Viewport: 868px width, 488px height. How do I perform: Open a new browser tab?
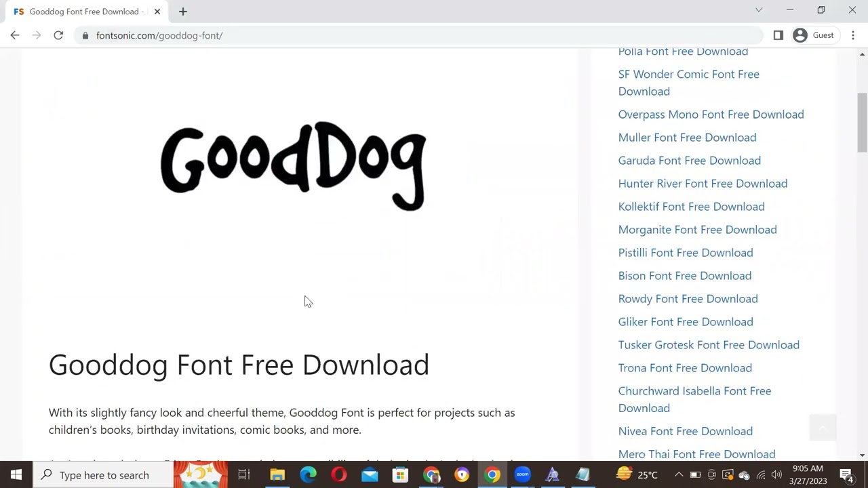pos(183,12)
